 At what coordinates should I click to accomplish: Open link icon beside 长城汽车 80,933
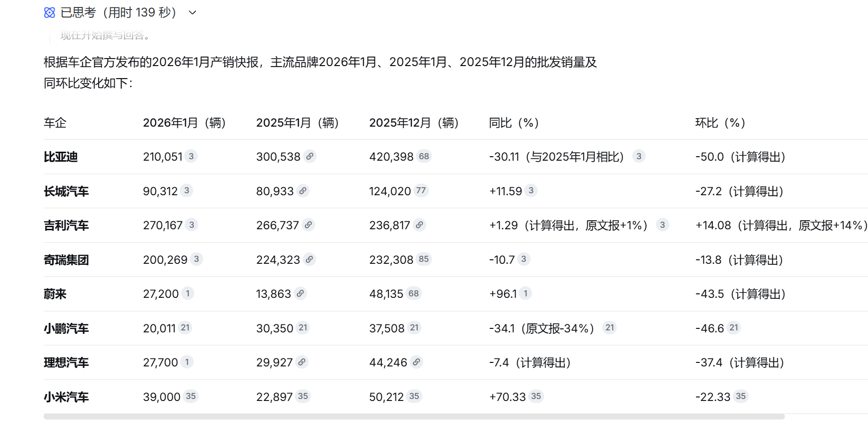click(x=303, y=191)
